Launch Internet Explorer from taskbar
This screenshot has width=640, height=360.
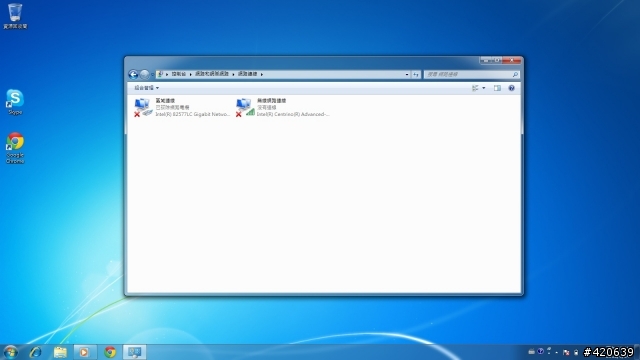(x=36, y=352)
